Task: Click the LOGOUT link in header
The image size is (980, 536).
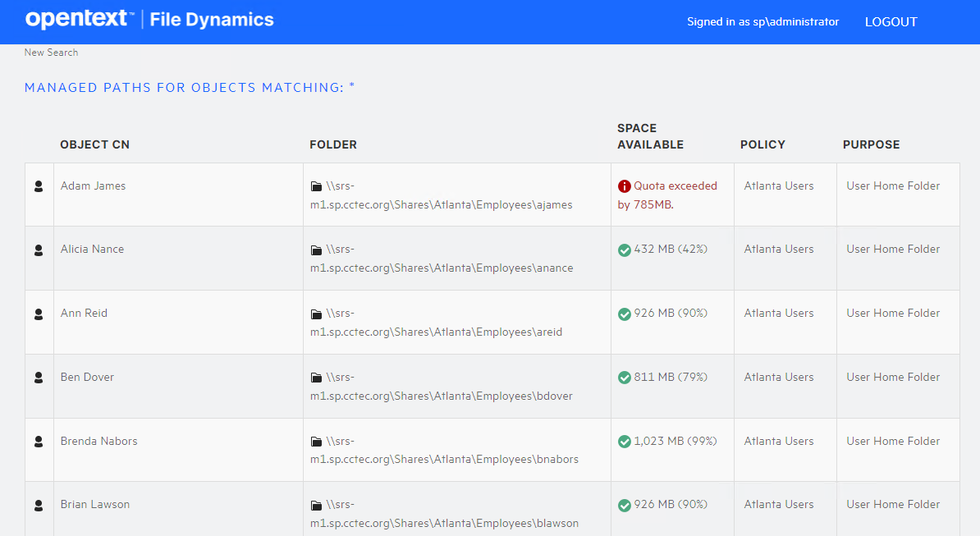Action: tap(891, 22)
